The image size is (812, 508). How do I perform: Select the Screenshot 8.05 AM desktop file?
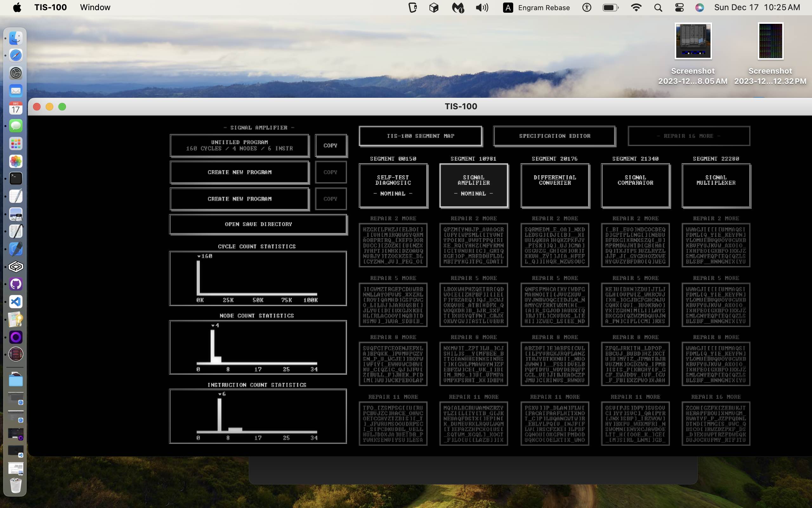(x=693, y=54)
